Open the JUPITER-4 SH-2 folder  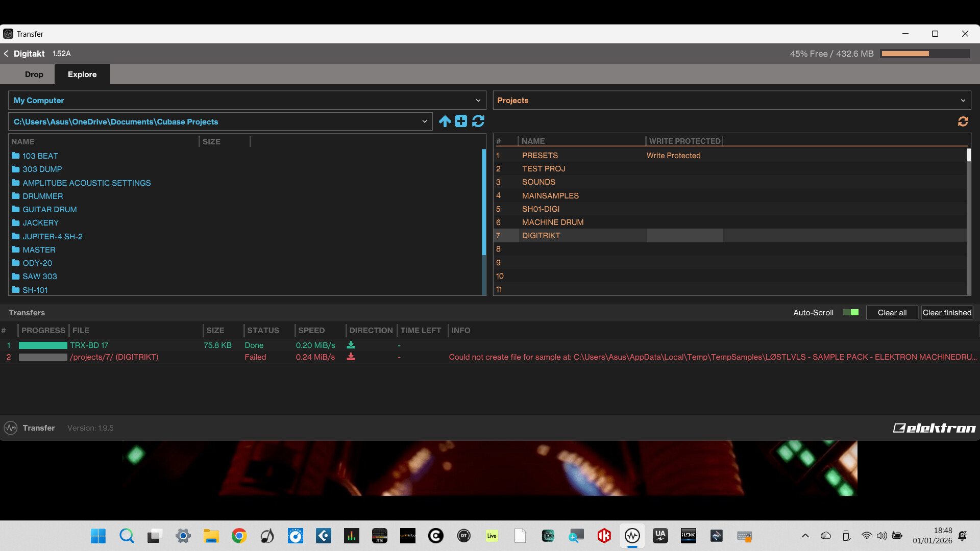52,237
